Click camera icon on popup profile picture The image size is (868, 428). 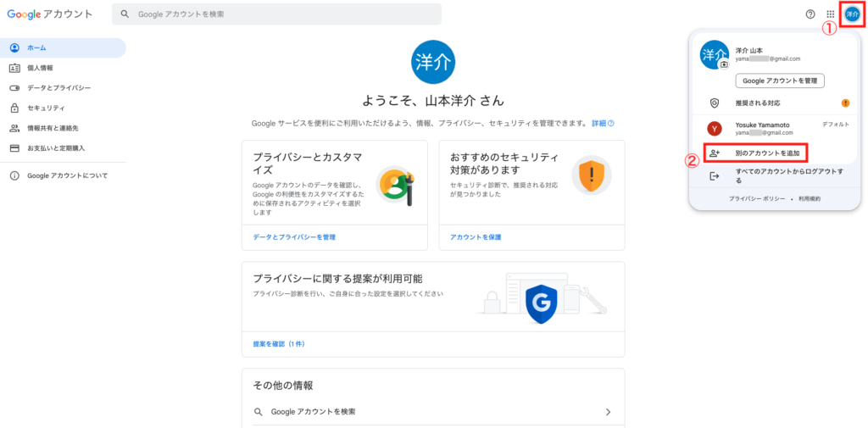pos(724,64)
